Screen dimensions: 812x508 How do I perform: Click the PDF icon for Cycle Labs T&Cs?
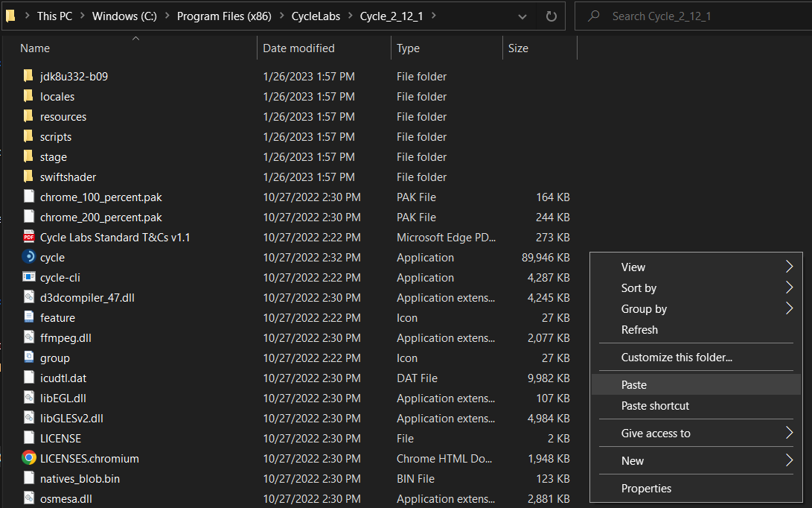pyautogui.click(x=29, y=237)
